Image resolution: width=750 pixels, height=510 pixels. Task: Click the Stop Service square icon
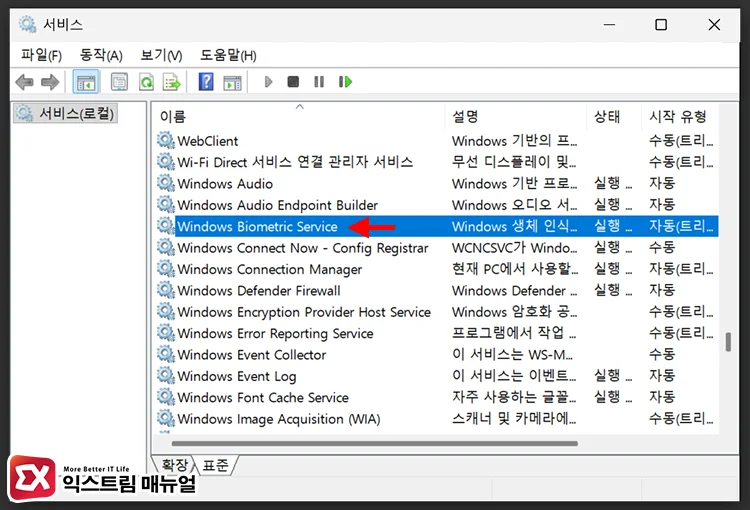pos(293,82)
